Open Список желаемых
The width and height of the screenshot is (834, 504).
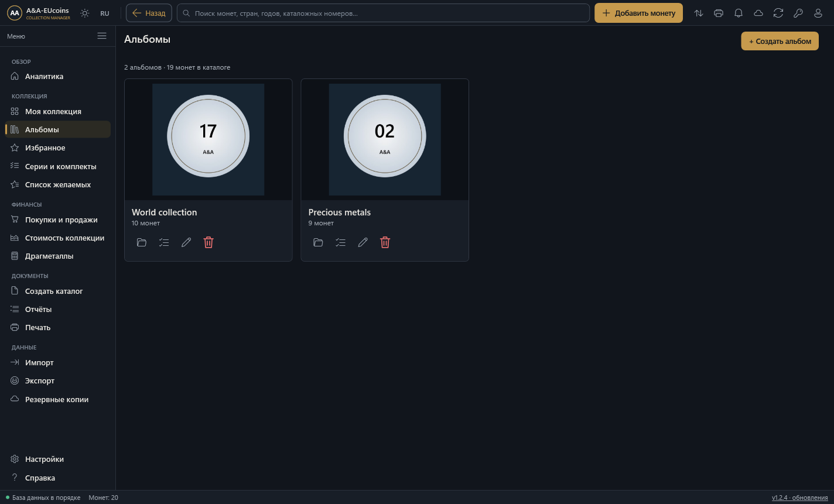tap(58, 185)
